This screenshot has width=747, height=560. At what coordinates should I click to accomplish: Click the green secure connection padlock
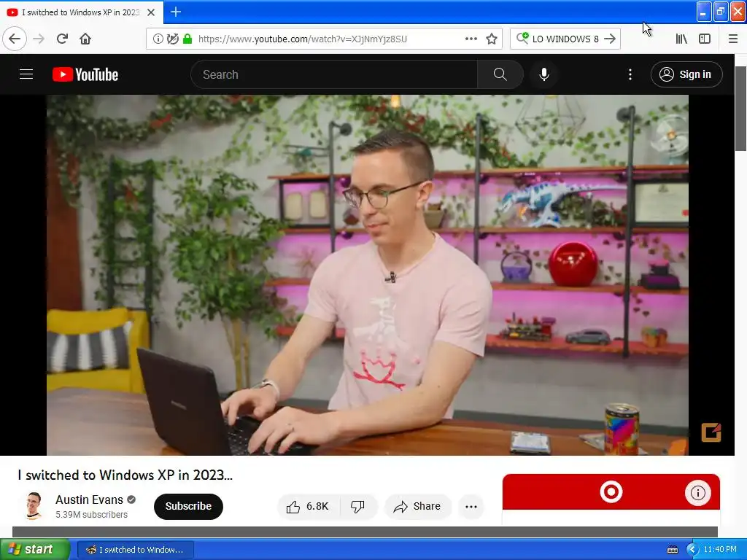tap(187, 39)
